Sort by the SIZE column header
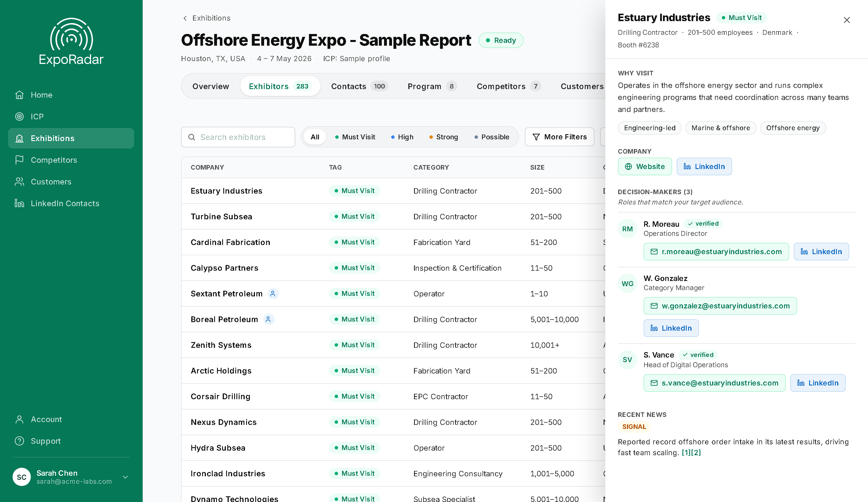The height and width of the screenshot is (502, 868). pyautogui.click(x=537, y=167)
